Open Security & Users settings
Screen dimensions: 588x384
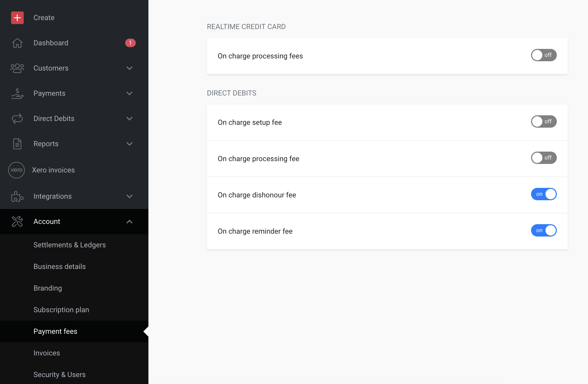[x=60, y=375]
